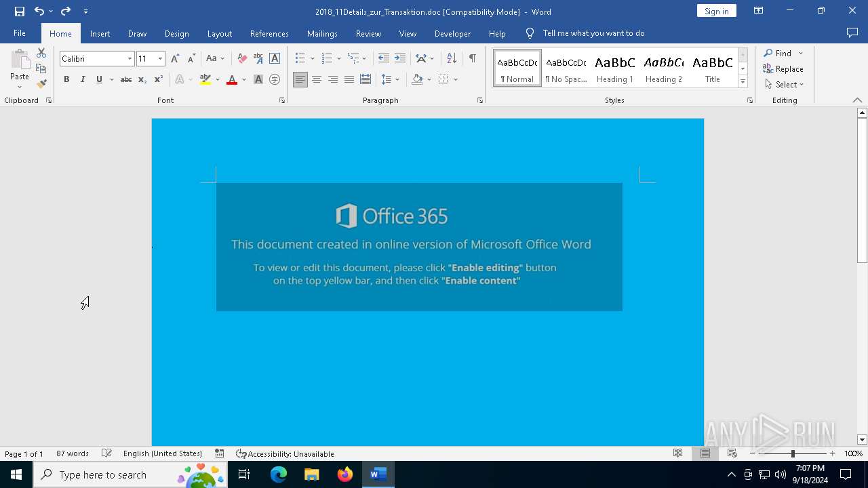Save the document with the floppy icon
Image resolution: width=868 pixels, height=488 pixels.
(x=19, y=11)
